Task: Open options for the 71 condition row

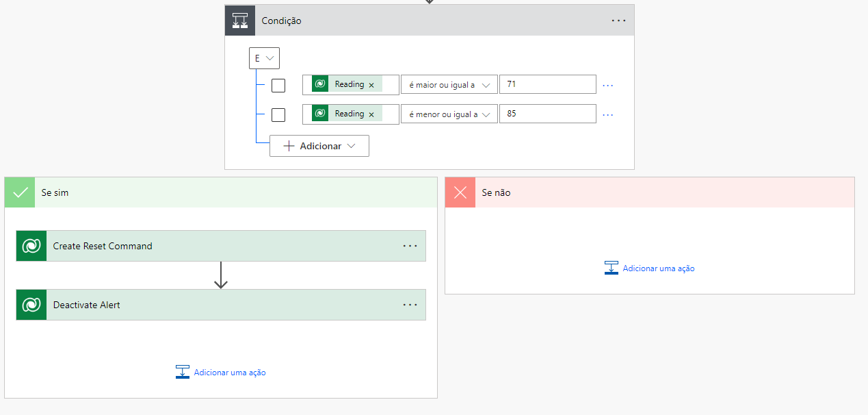Action: 607,86
